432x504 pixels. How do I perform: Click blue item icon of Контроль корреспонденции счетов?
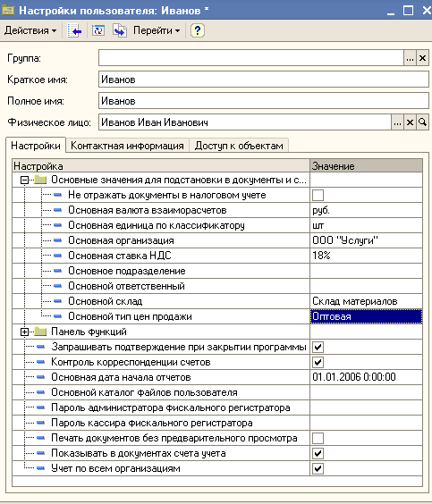pos(40,362)
